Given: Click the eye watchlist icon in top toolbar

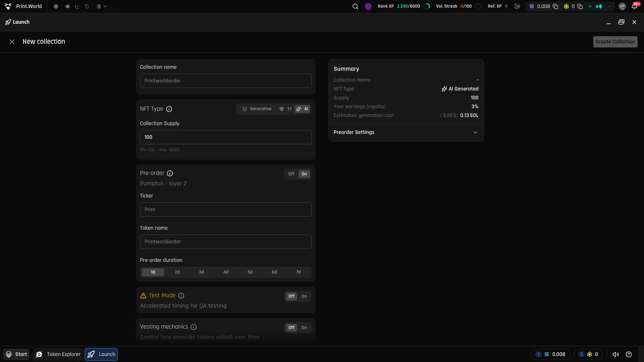Looking at the screenshot, I should click(67, 6).
